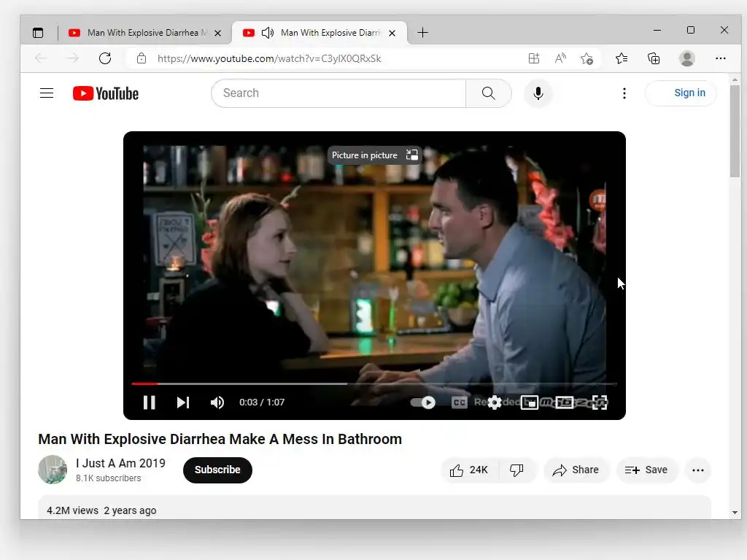Mute tab using the speaker icon in tab
This screenshot has height=560, width=747.
tap(268, 32)
